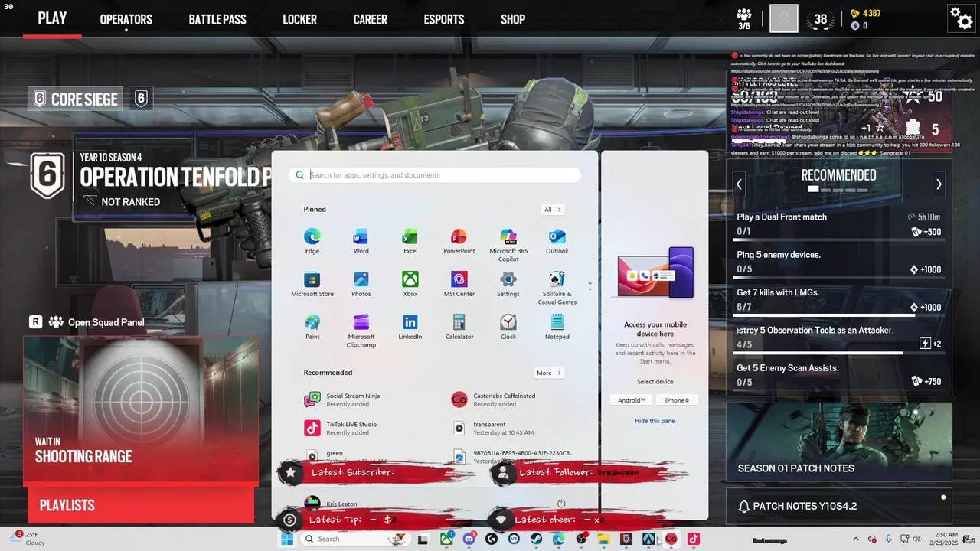Expand More recommended items

point(548,373)
